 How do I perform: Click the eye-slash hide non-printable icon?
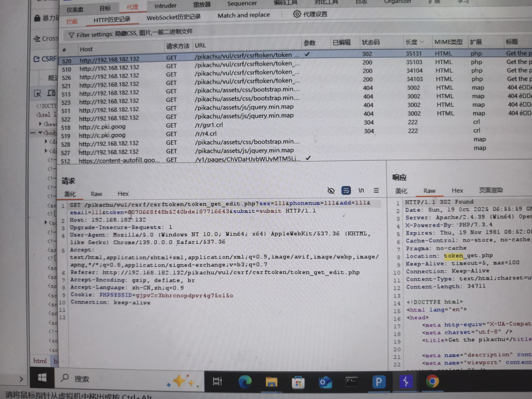331,191
